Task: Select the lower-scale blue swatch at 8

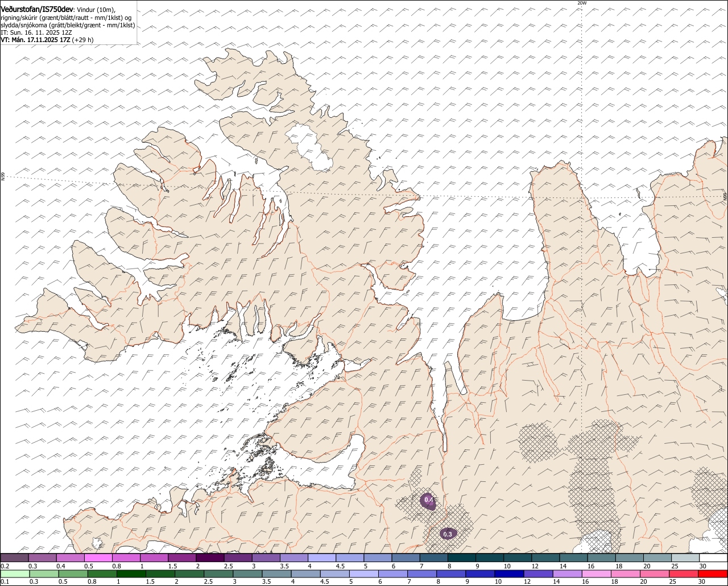Action: point(452,573)
